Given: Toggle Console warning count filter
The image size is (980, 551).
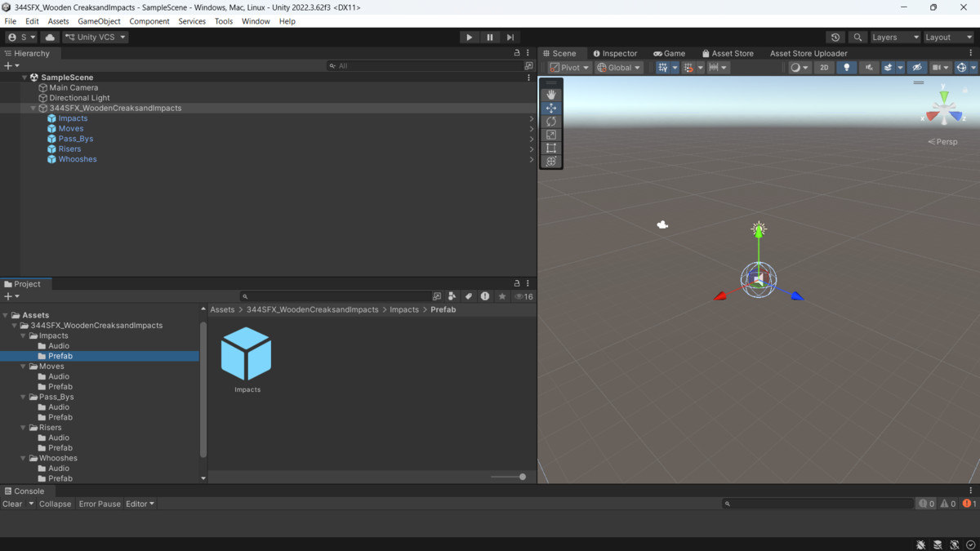Looking at the screenshot, I should (x=948, y=504).
